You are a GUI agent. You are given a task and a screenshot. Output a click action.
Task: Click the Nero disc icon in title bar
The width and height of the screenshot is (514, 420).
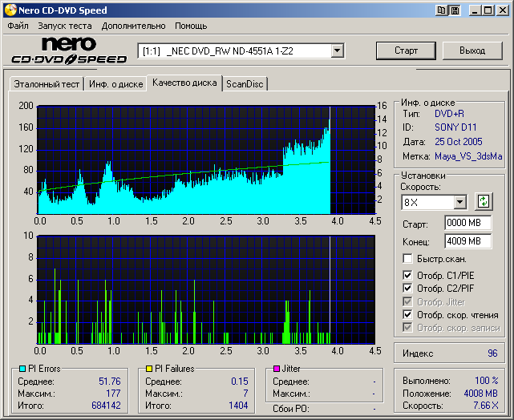click(10, 10)
